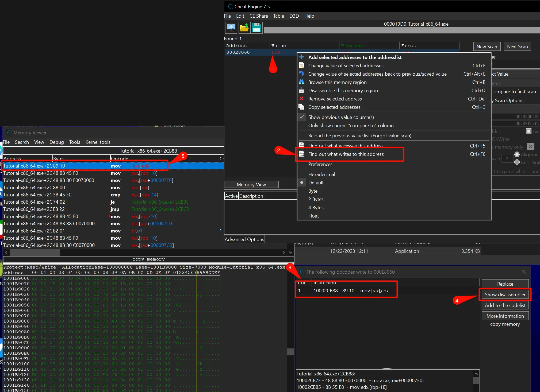Select the jmp Tutorial-x86_64.exe+2CBC0 line

tap(113, 209)
